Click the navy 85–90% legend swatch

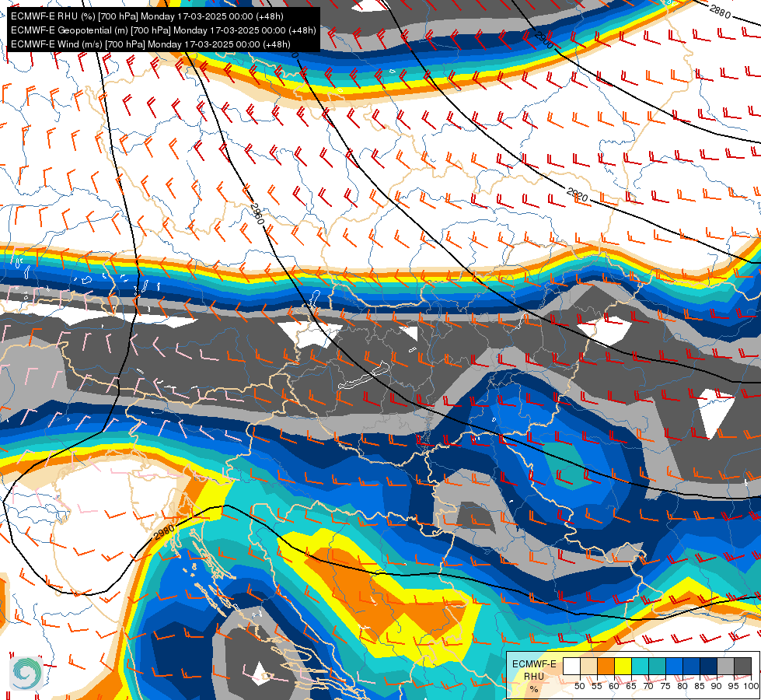pos(708,667)
